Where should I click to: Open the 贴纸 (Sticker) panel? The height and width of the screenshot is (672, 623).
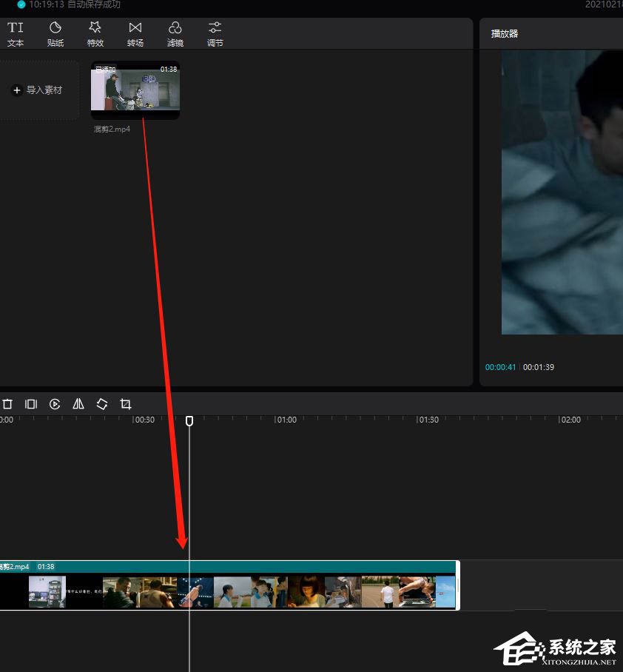[55, 33]
